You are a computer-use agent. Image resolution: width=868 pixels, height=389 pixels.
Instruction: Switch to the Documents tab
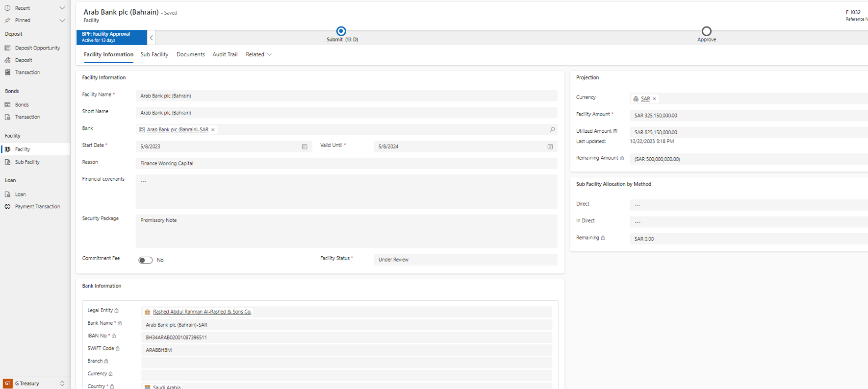pos(190,55)
